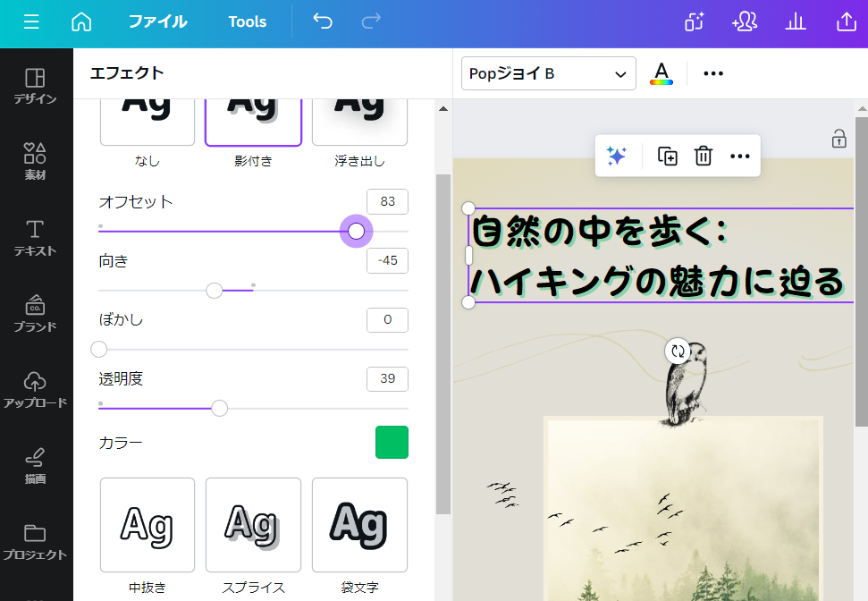Select the 浮き出し lift effect style
The width and height of the screenshot is (868, 601).
(x=360, y=122)
